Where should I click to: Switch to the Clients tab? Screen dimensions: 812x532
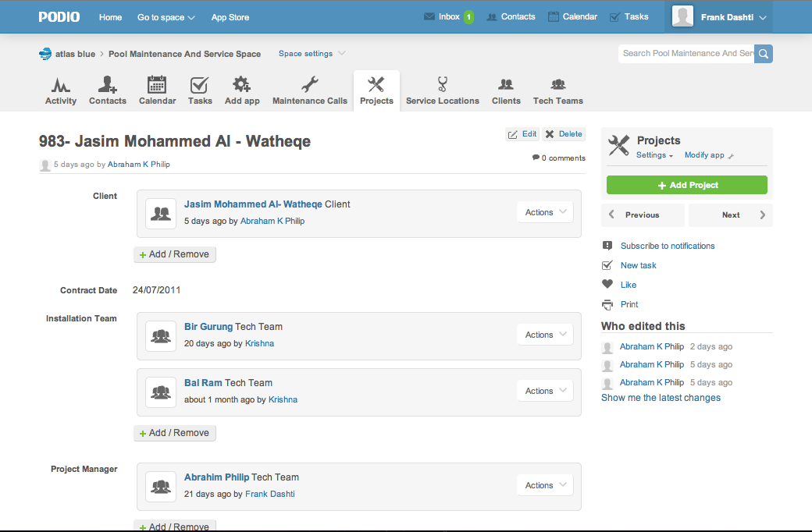pyautogui.click(x=506, y=91)
